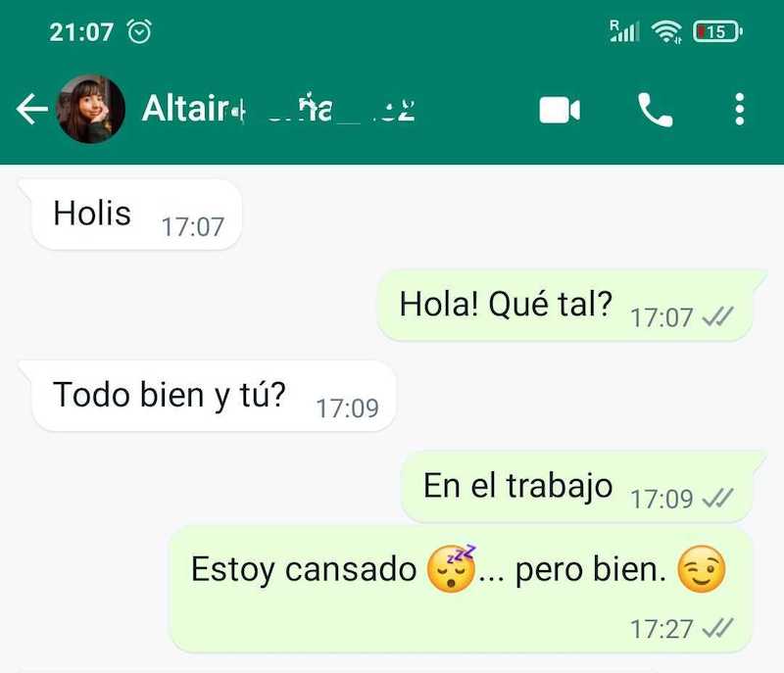Tap the sleeping face emoji

[x=452, y=568]
